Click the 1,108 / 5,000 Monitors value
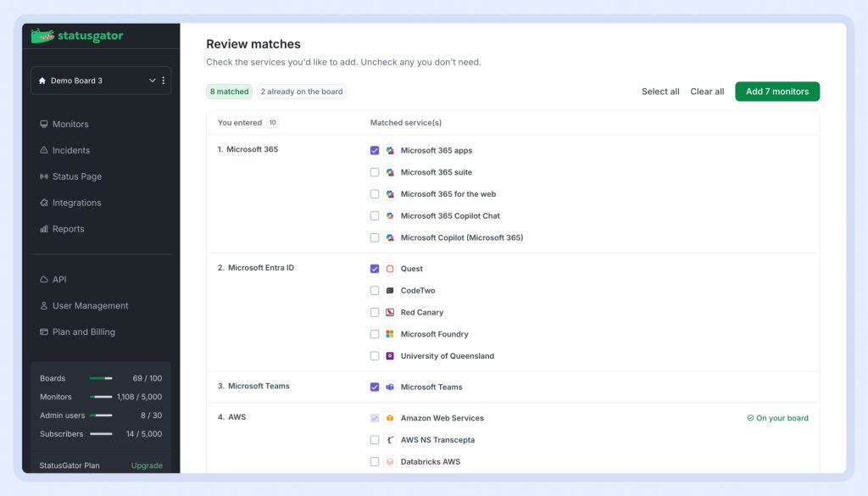Screen dimensions: 868x496 140,397
